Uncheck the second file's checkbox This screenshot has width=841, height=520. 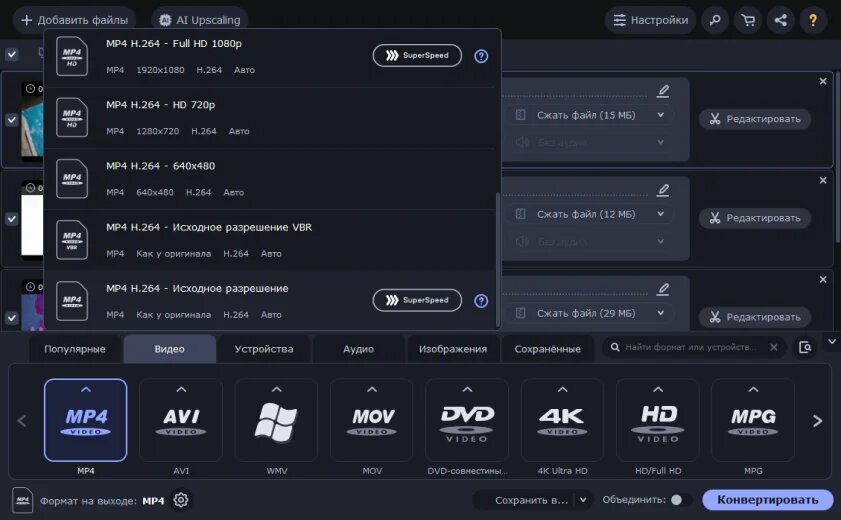12,219
